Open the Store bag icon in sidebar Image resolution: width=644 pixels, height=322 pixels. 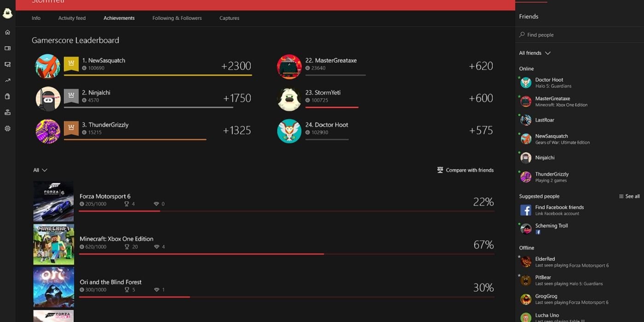[7, 97]
